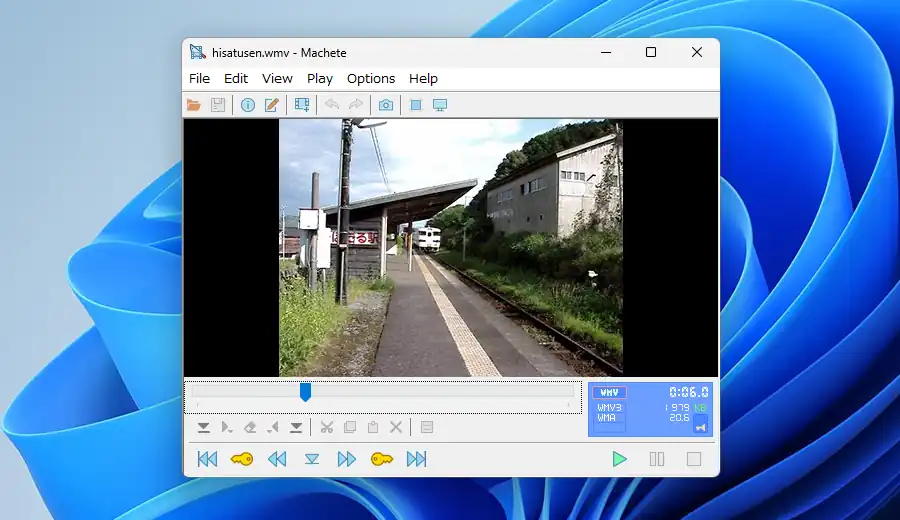Image resolution: width=900 pixels, height=520 pixels.
Task: Click the tag editor pencil icon
Action: [271, 105]
